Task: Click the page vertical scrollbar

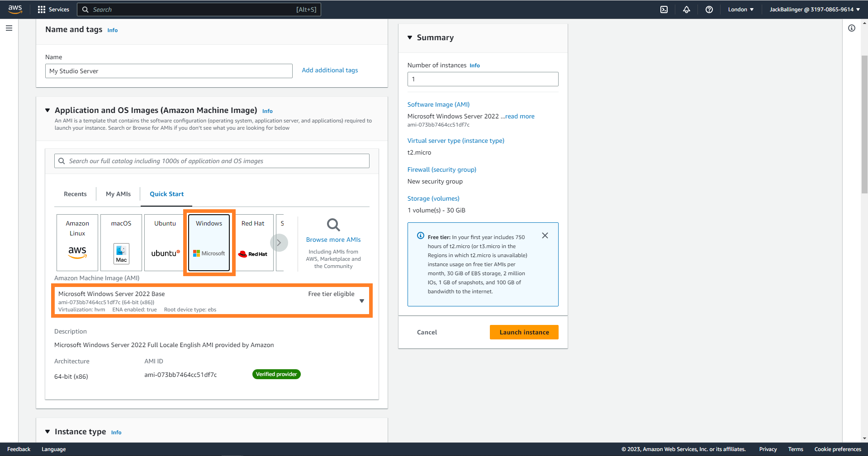Action: [864, 124]
